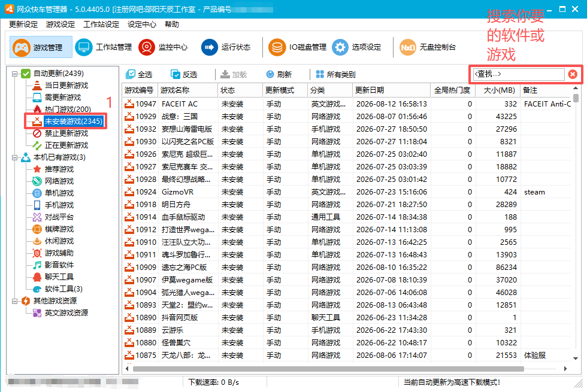
Task: Open the 设定中心 menu
Action: pos(142,25)
